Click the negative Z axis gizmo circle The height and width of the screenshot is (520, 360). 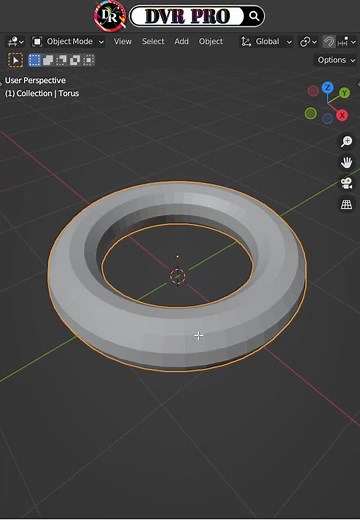pyautogui.click(x=327, y=118)
